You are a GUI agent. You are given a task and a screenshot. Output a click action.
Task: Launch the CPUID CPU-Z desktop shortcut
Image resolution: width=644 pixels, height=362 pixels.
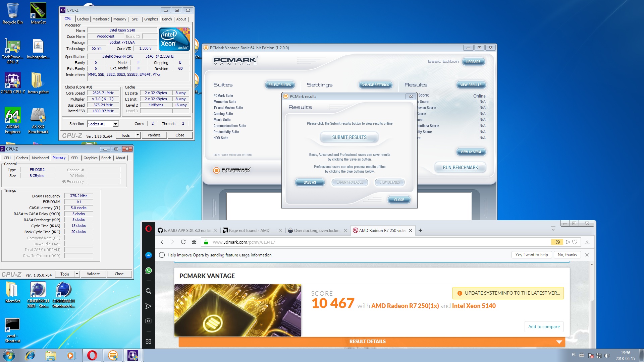(x=12, y=83)
